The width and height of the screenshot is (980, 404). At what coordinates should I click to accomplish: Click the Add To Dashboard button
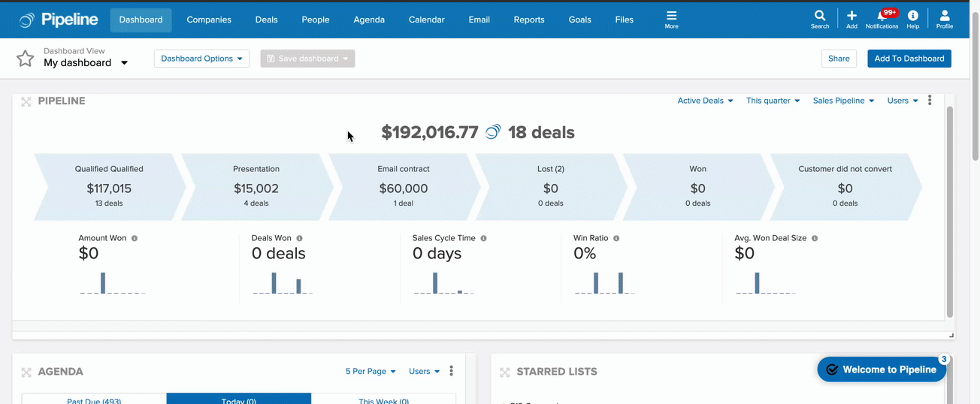click(909, 59)
